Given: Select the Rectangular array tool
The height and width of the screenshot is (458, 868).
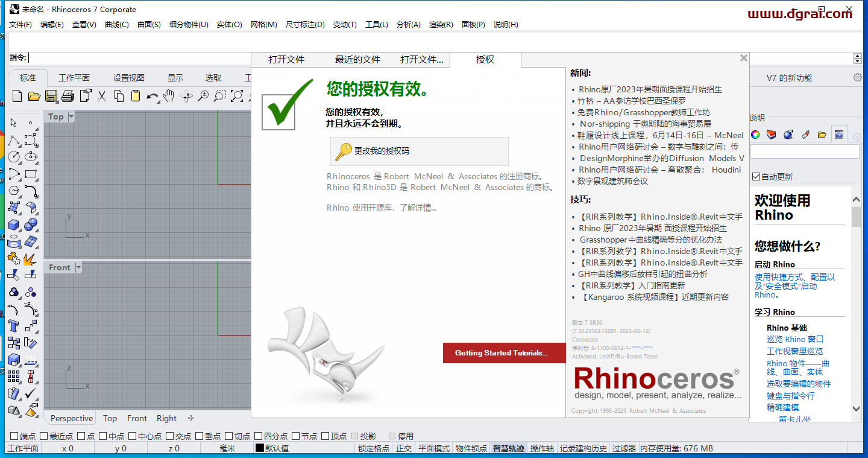Looking at the screenshot, I should [14, 377].
